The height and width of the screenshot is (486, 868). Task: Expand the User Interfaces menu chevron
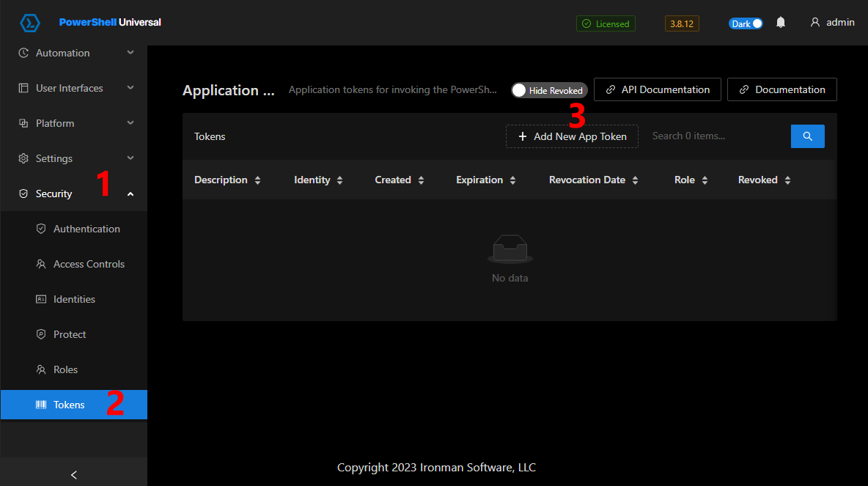130,87
